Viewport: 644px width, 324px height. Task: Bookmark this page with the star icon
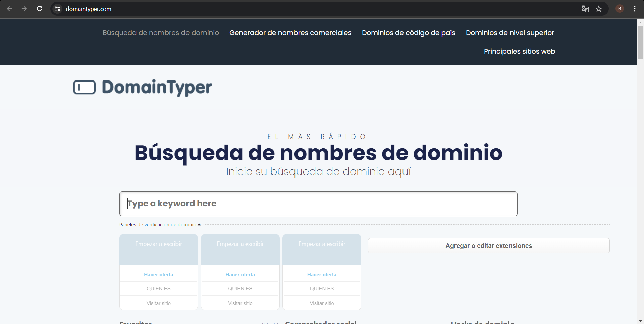coord(599,9)
